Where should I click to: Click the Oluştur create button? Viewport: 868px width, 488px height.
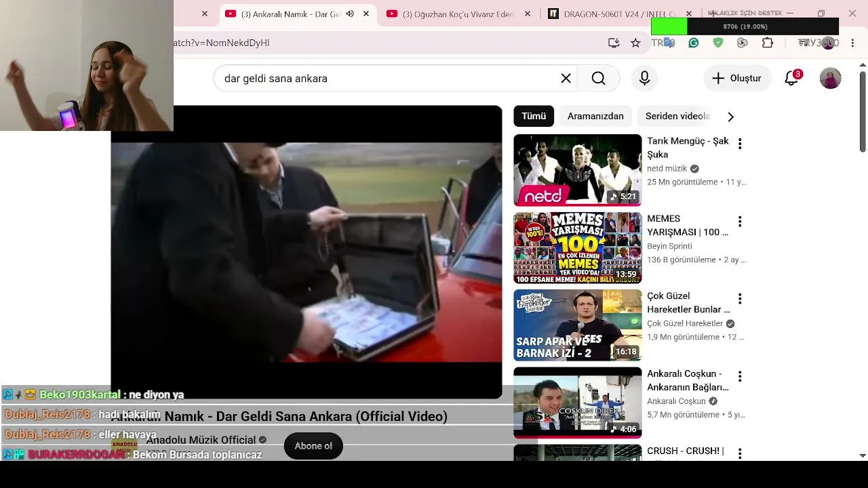737,79
